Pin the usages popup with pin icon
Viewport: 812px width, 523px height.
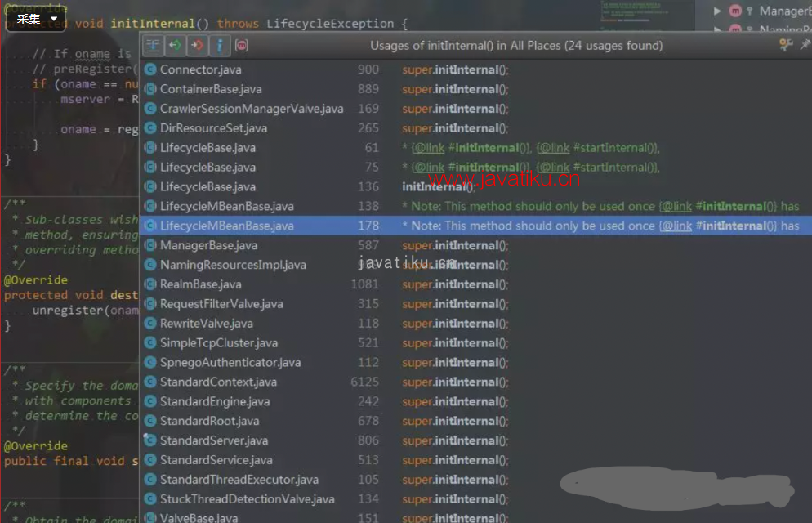[805, 45]
